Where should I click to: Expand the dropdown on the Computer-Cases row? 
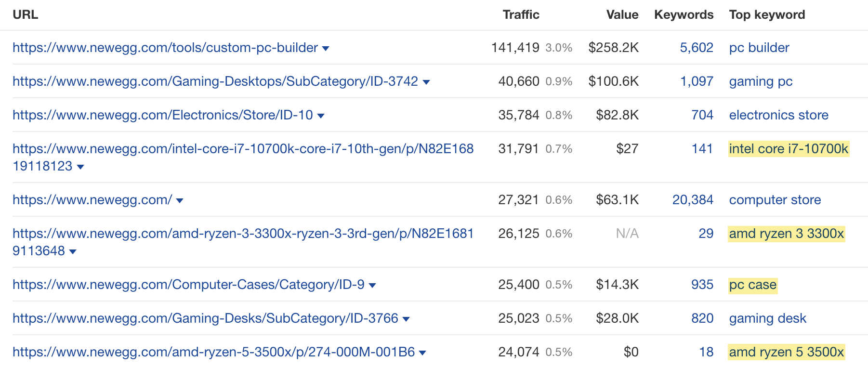[372, 285]
